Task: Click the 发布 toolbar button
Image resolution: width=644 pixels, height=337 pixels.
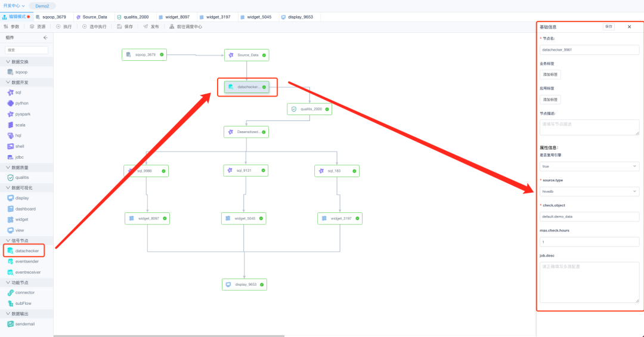Action: (151, 27)
